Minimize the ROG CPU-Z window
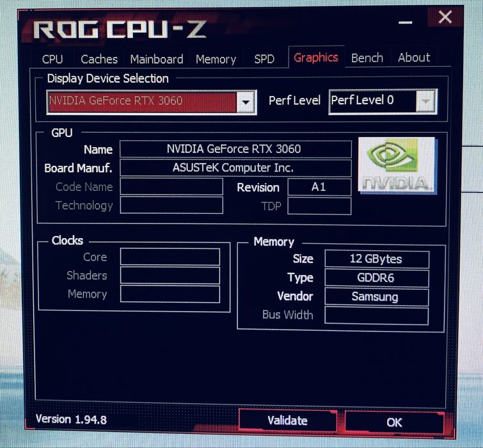Image resolution: width=483 pixels, height=448 pixels. (x=405, y=22)
